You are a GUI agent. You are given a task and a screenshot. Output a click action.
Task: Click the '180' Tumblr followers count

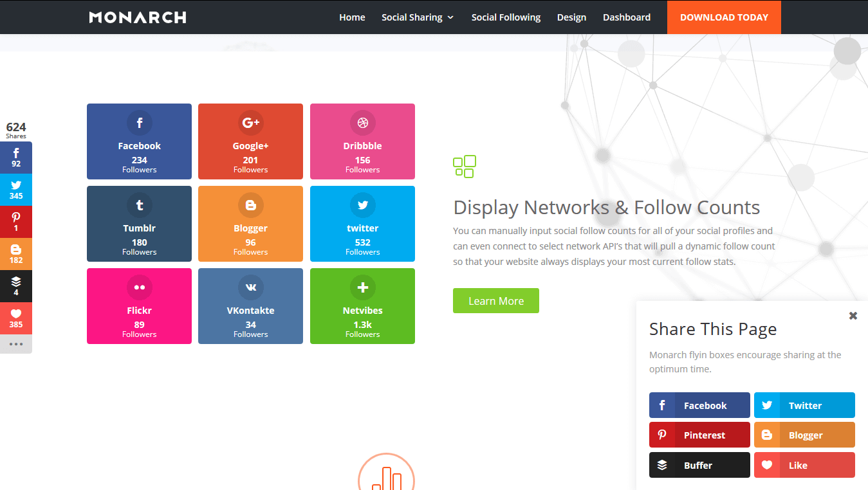click(140, 242)
